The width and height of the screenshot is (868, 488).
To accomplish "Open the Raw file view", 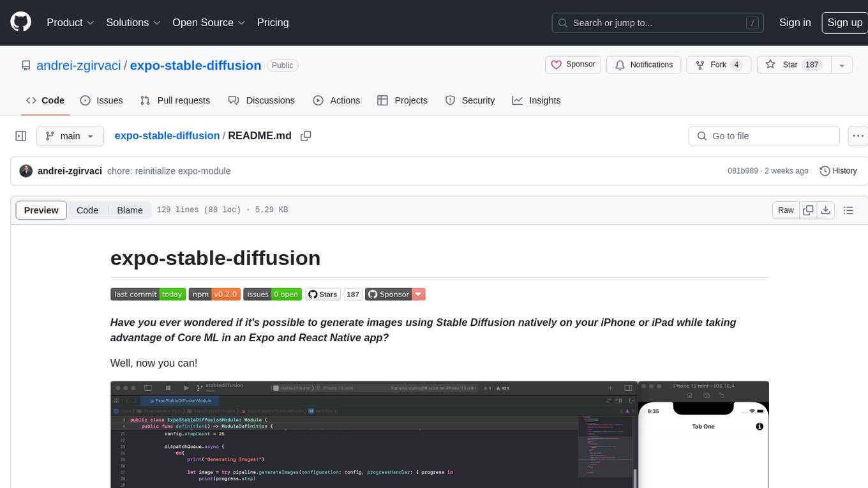I will [x=786, y=210].
